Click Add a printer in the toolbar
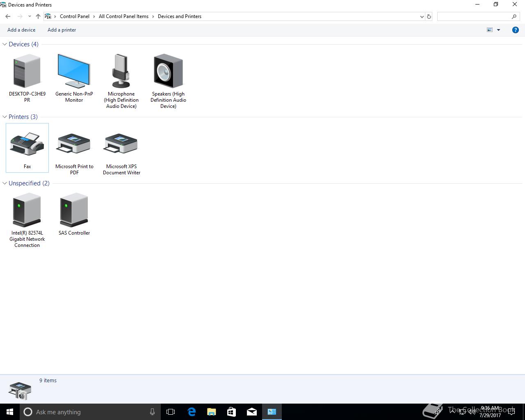525x420 pixels. pos(62,30)
